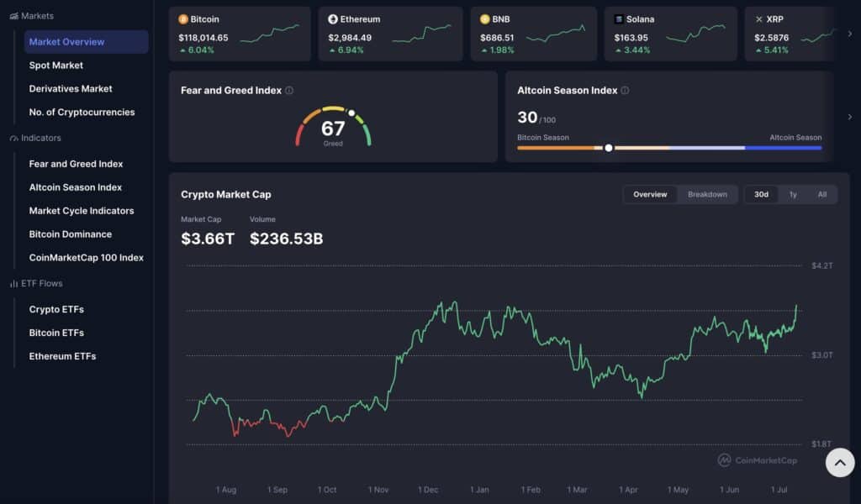Switch chart to Breakdown view

(x=707, y=195)
